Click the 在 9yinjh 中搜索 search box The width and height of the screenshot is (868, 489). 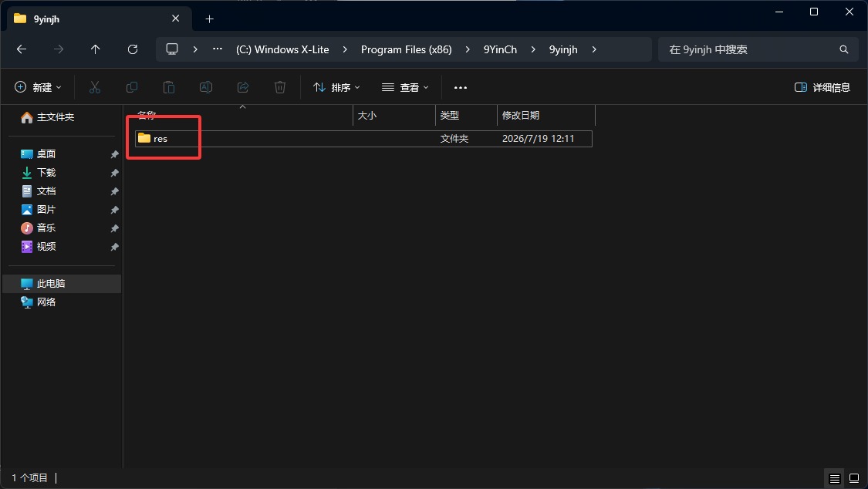pos(758,49)
